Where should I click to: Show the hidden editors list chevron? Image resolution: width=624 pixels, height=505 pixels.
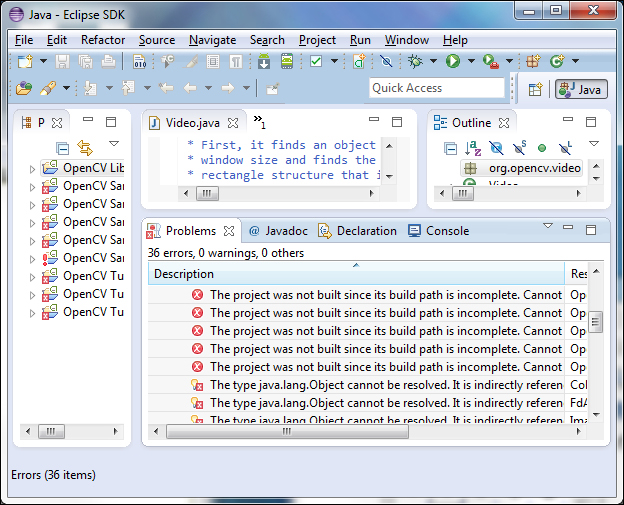pyautogui.click(x=259, y=121)
